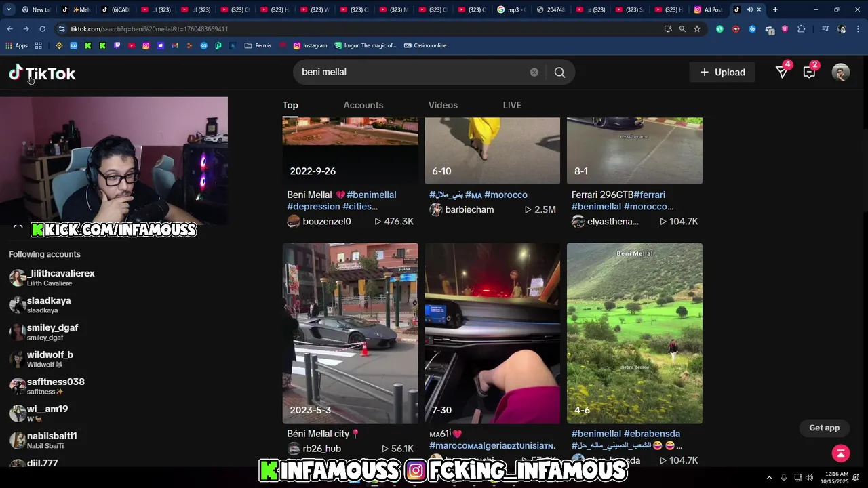Jump to top with the pink arrow button

click(x=841, y=453)
